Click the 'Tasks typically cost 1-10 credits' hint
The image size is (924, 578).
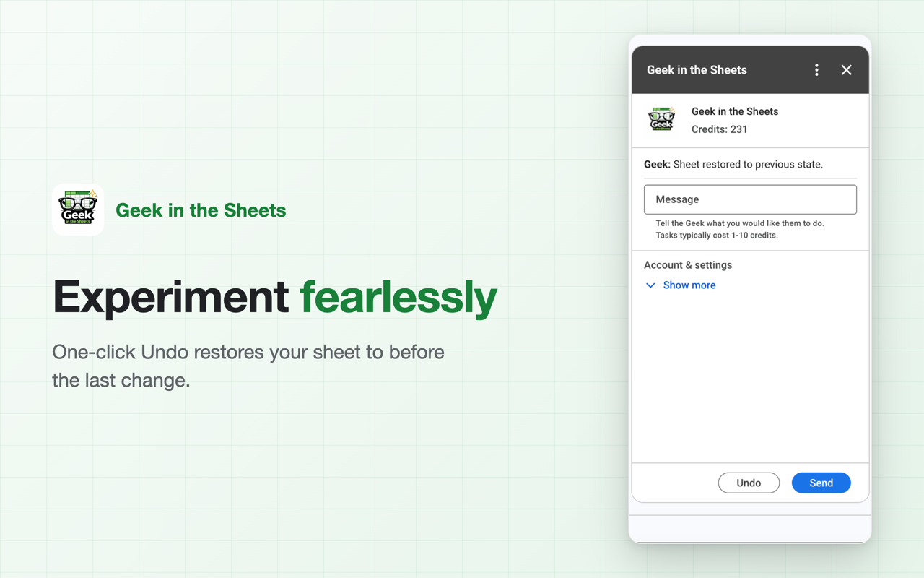pyautogui.click(x=717, y=236)
